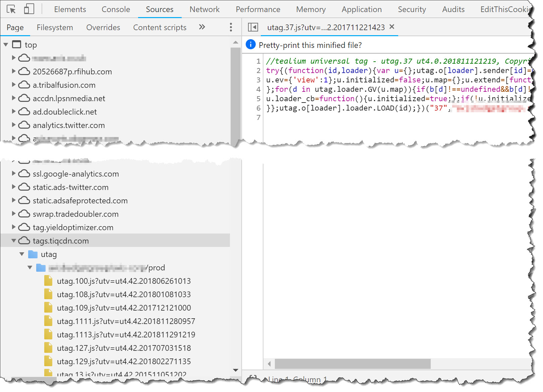Image resolution: width=543 pixels, height=392 pixels.
Task: Select the utag.37.js editor tab
Action: click(326, 27)
